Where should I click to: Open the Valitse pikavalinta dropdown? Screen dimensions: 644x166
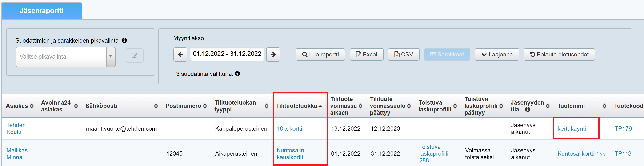click(x=65, y=57)
